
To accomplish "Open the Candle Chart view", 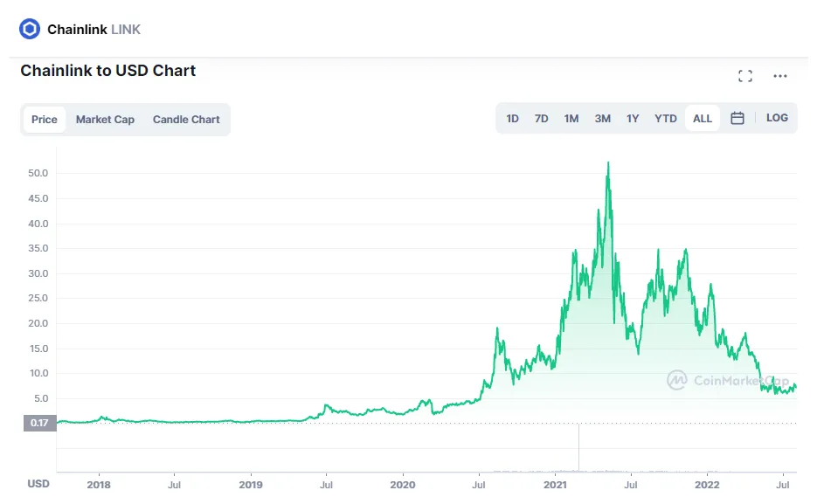I will click(x=186, y=120).
